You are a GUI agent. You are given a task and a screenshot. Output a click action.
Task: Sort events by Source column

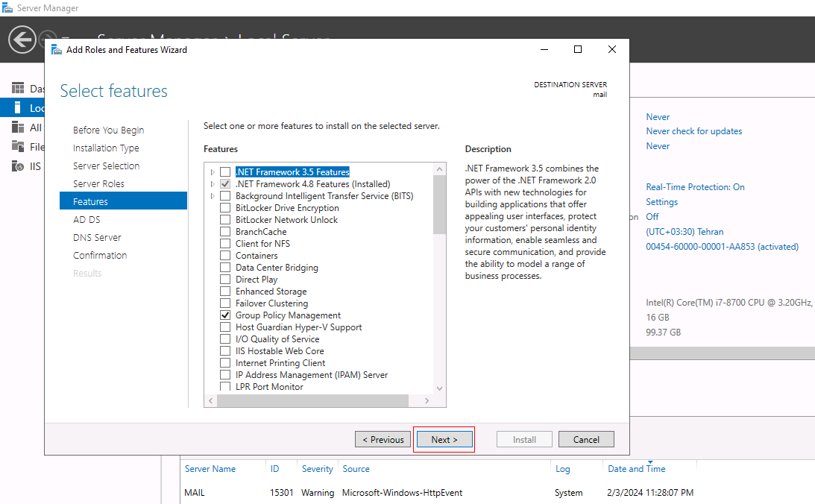tap(356, 469)
